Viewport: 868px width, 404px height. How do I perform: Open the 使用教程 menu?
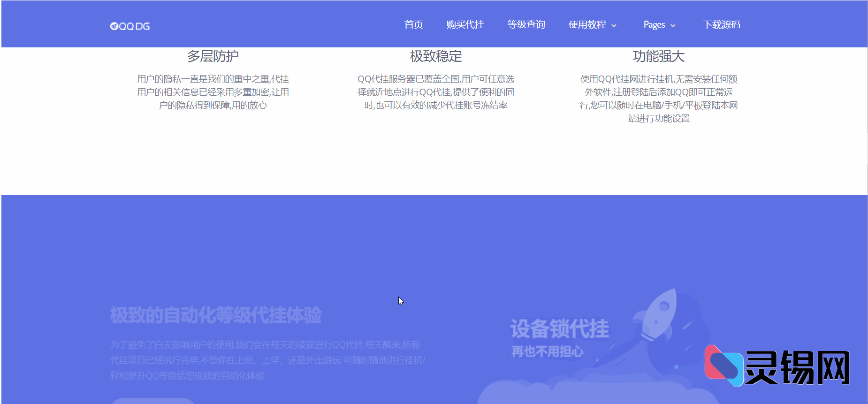coord(587,24)
